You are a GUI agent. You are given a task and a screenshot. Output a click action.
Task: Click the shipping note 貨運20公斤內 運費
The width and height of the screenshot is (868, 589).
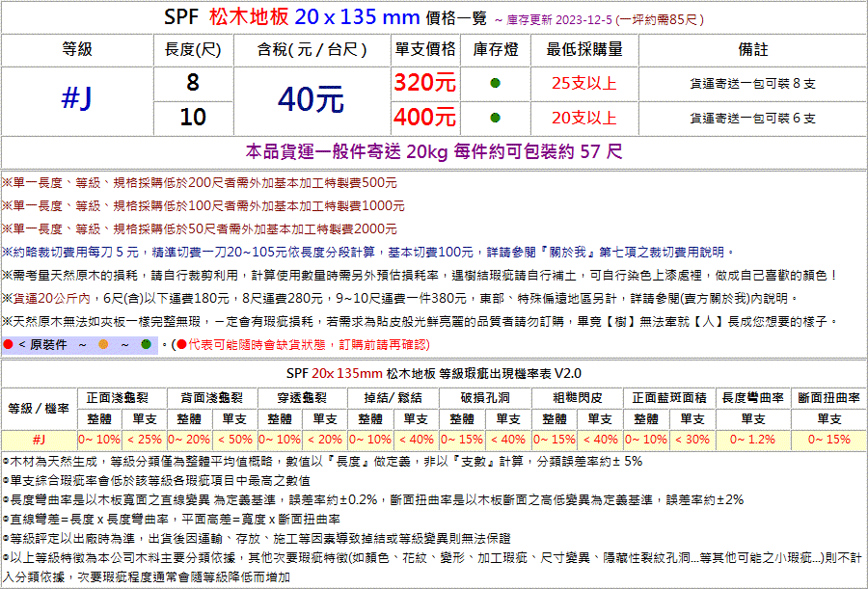click(400, 299)
